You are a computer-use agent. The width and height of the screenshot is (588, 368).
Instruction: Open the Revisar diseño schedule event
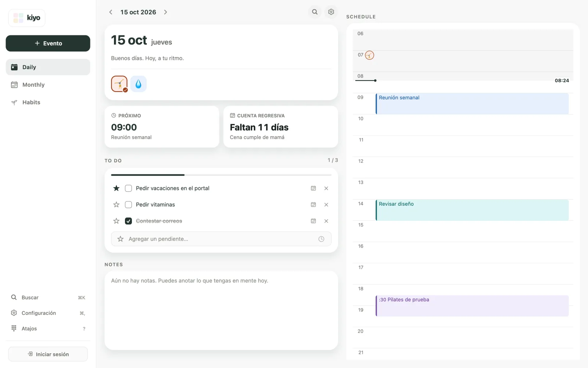click(x=472, y=210)
